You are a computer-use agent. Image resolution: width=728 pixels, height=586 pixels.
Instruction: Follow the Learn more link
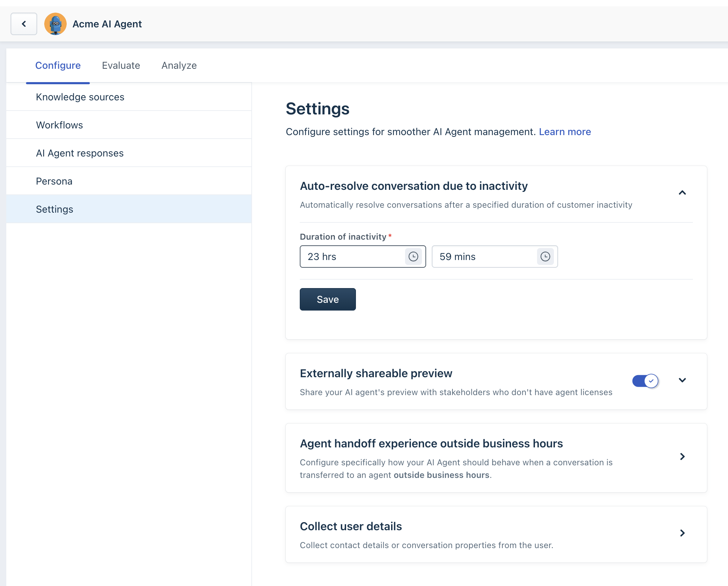565,132
